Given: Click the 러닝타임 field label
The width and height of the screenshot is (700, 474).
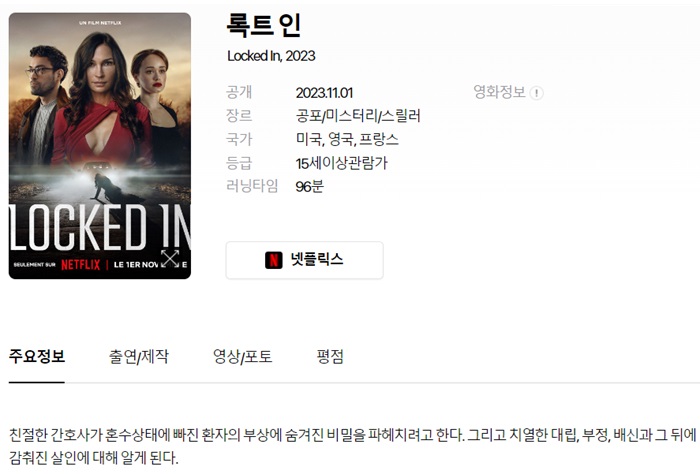Looking at the screenshot, I should click(252, 186).
